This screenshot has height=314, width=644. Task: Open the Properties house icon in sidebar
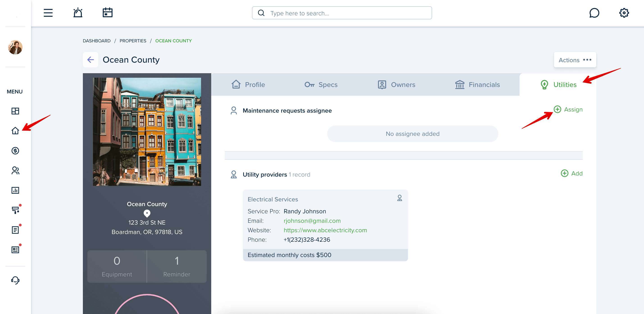(15, 131)
